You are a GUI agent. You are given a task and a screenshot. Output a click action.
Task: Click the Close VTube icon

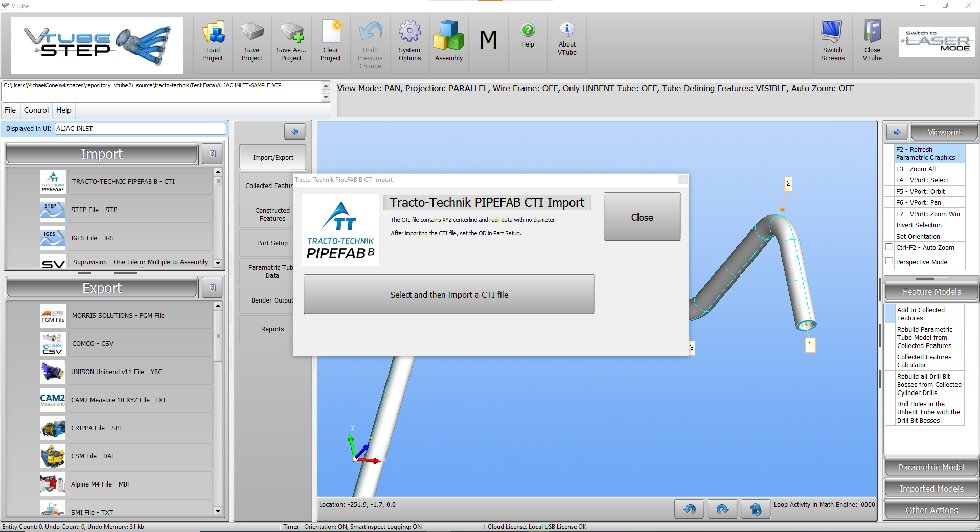pos(872,44)
